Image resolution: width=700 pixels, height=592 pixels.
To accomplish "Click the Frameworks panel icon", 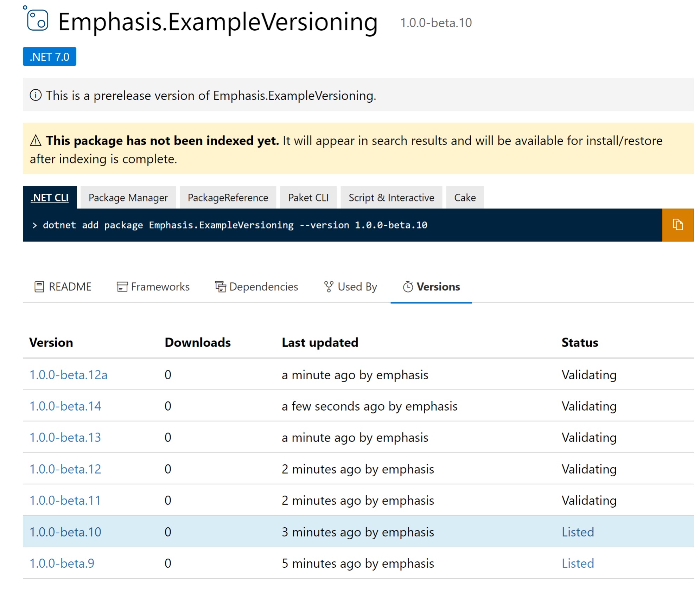I will click(121, 287).
